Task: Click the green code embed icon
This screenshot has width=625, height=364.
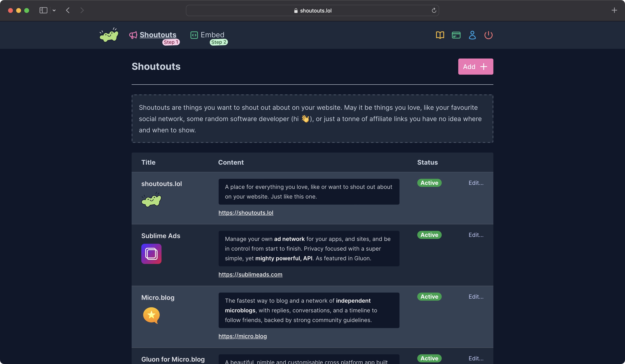Action: (194, 35)
